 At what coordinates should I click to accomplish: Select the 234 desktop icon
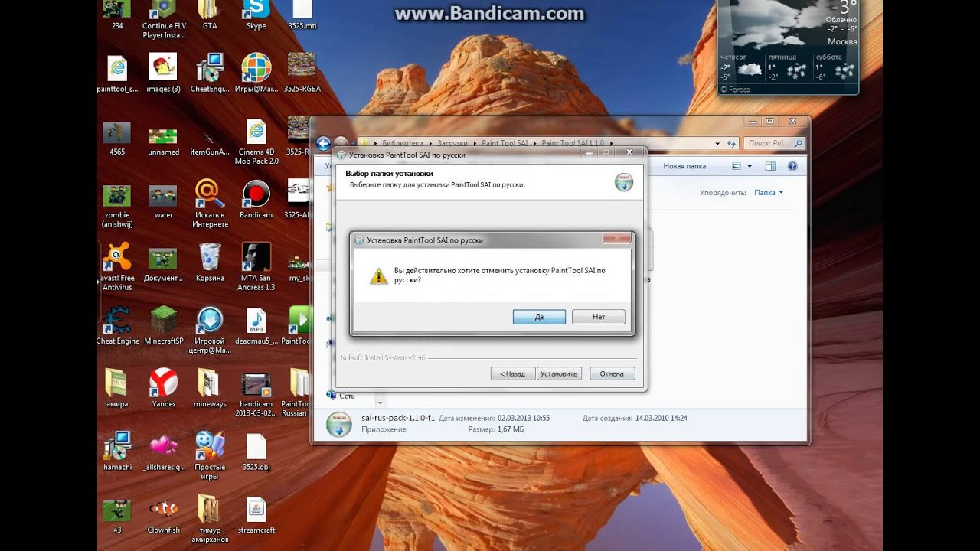click(x=117, y=15)
